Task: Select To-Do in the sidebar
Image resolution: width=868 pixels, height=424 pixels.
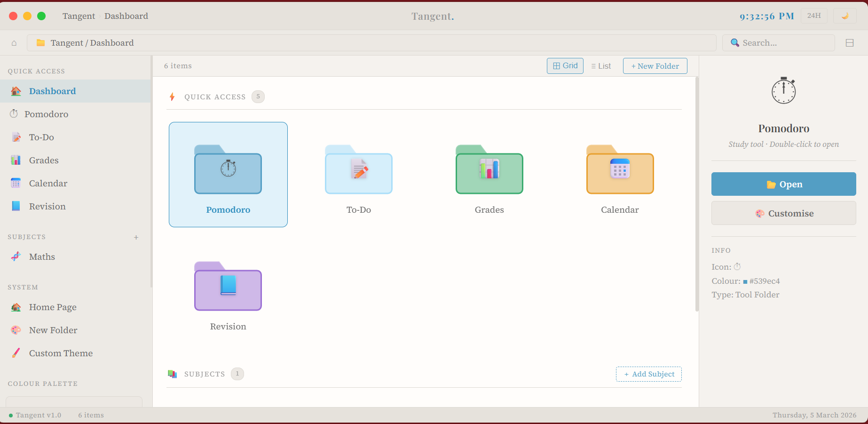Action: [75, 137]
